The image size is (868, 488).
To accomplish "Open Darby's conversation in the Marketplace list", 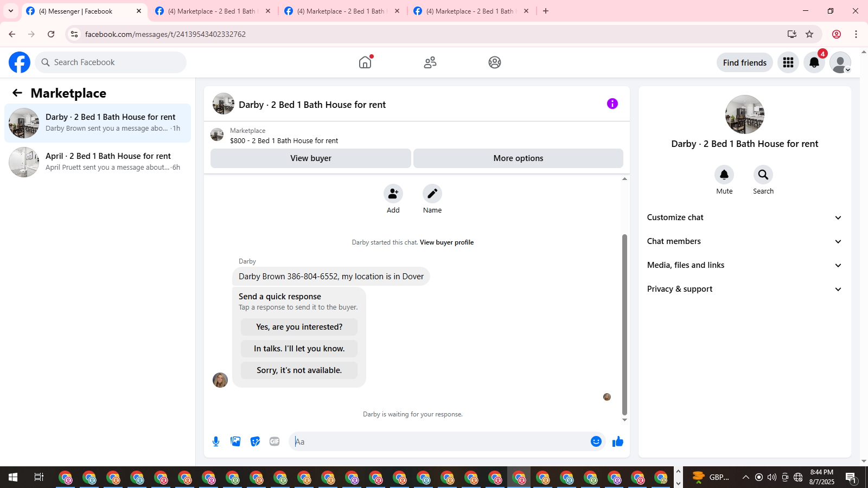I will coord(98,123).
